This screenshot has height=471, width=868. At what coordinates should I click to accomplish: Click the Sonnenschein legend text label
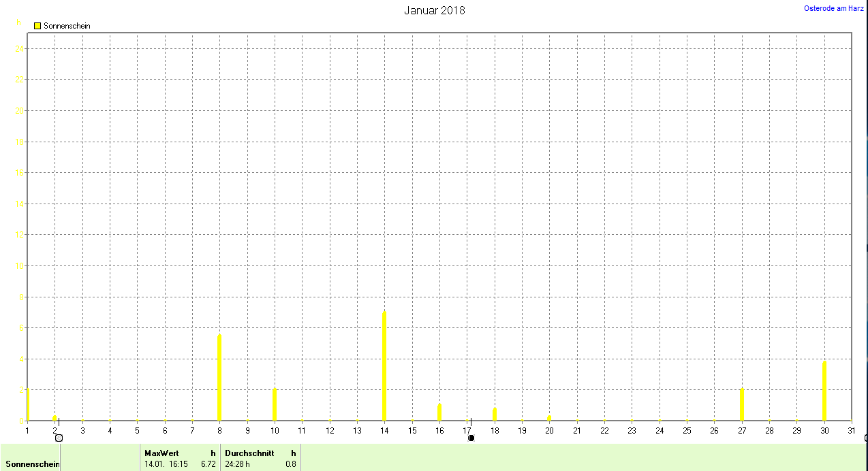click(x=67, y=26)
